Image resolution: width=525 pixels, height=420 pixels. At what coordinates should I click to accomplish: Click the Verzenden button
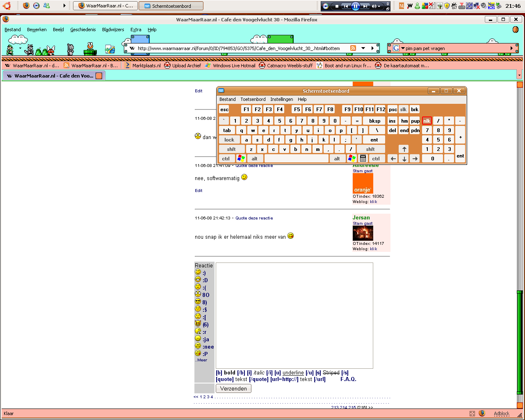point(233,388)
